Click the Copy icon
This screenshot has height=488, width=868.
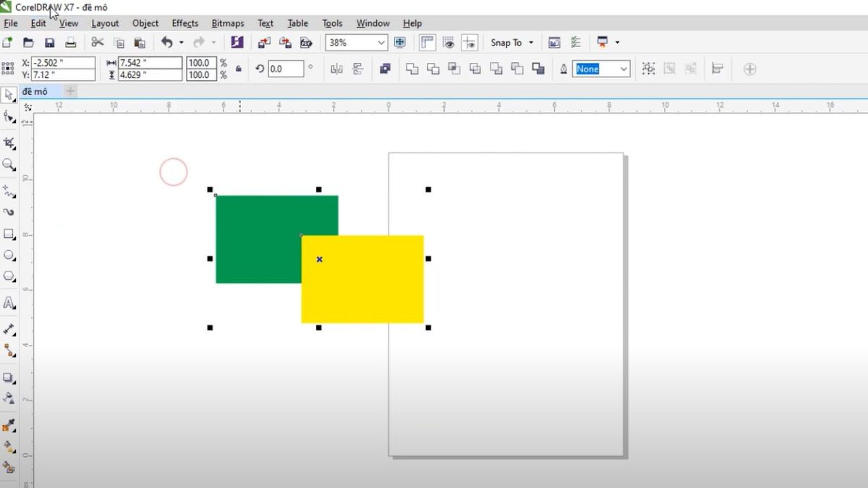119,43
